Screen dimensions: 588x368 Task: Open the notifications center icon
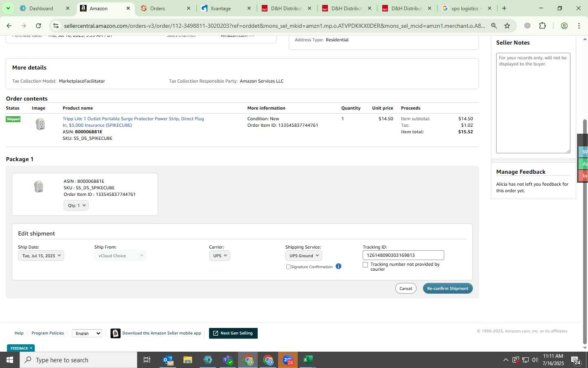(576, 361)
